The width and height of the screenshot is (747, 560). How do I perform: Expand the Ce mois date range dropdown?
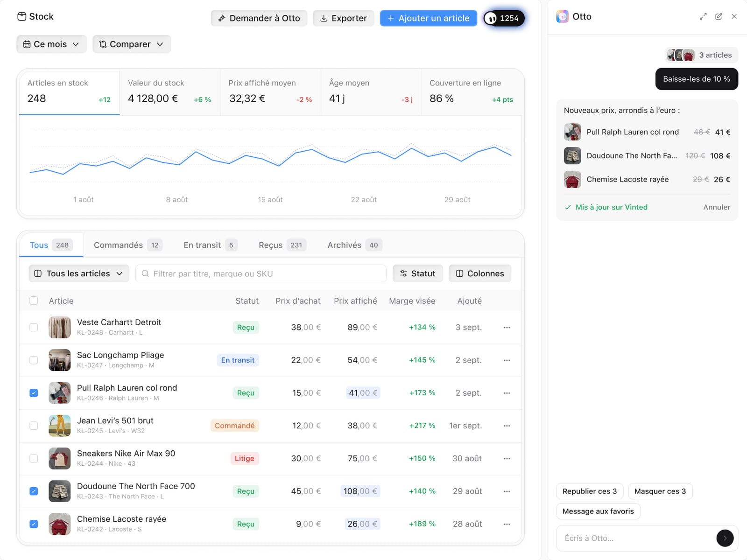[x=52, y=44]
